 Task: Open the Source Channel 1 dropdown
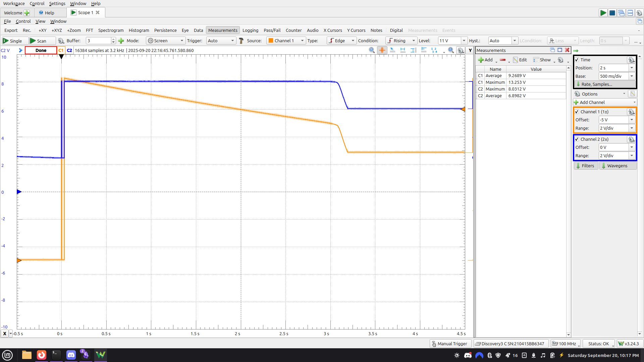(x=286, y=41)
